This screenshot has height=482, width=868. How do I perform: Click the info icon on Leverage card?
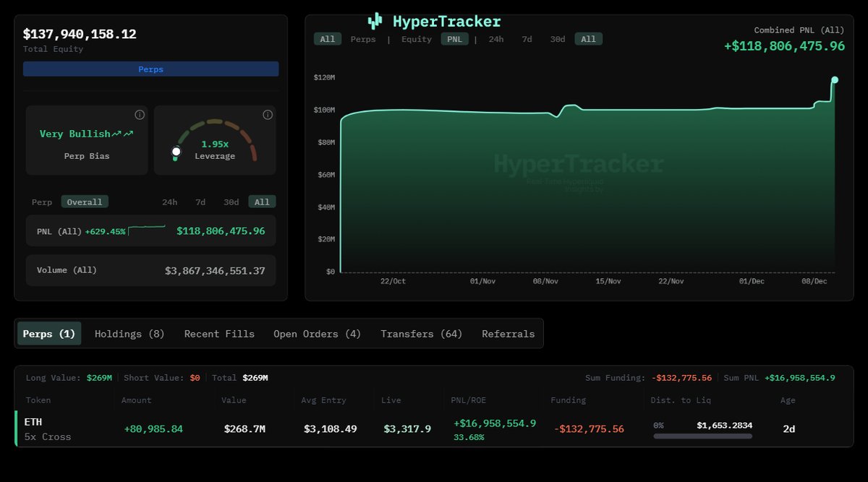point(268,115)
